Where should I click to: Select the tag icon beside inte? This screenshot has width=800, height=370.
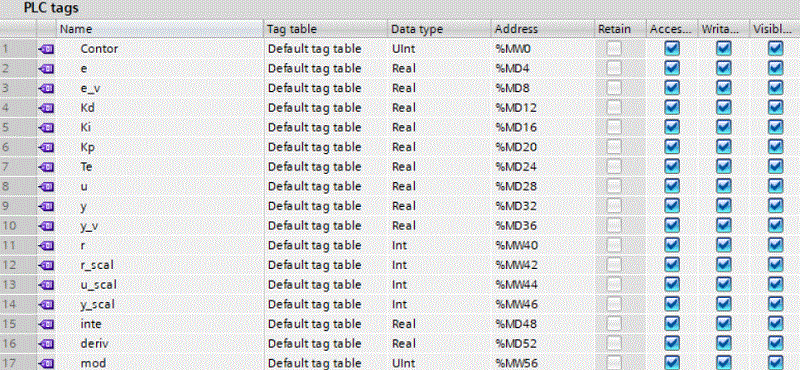pos(46,324)
